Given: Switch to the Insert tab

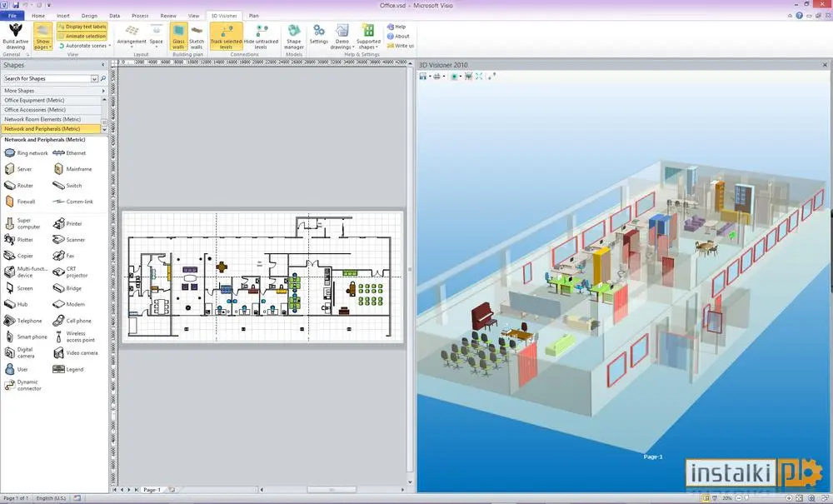Looking at the screenshot, I should [63, 16].
